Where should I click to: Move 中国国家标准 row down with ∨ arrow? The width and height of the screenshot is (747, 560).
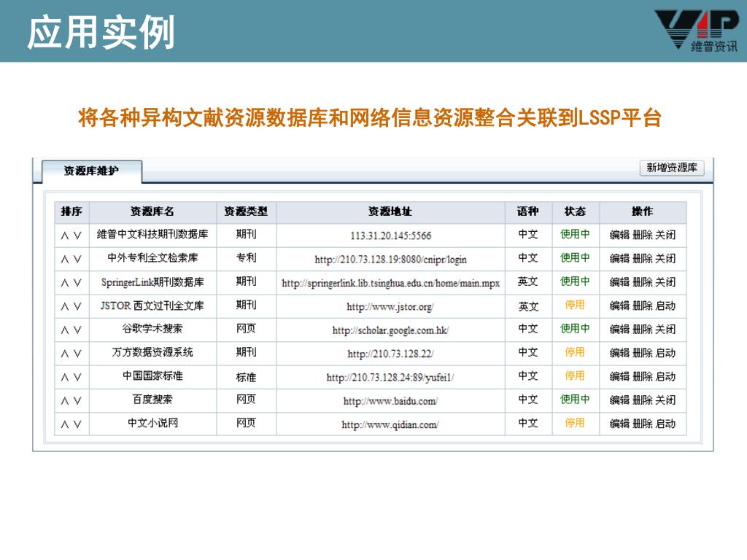click(x=77, y=377)
